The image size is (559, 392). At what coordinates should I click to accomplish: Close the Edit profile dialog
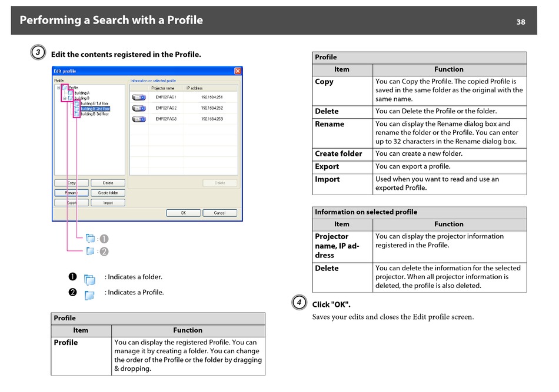tap(238, 71)
